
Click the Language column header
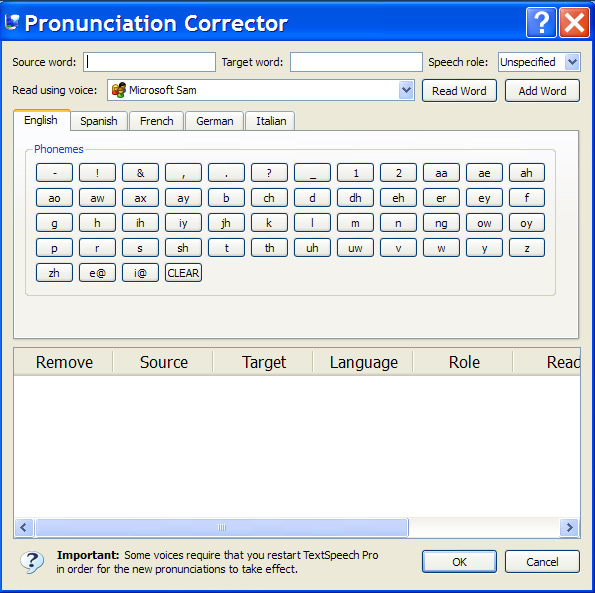pyautogui.click(x=364, y=362)
